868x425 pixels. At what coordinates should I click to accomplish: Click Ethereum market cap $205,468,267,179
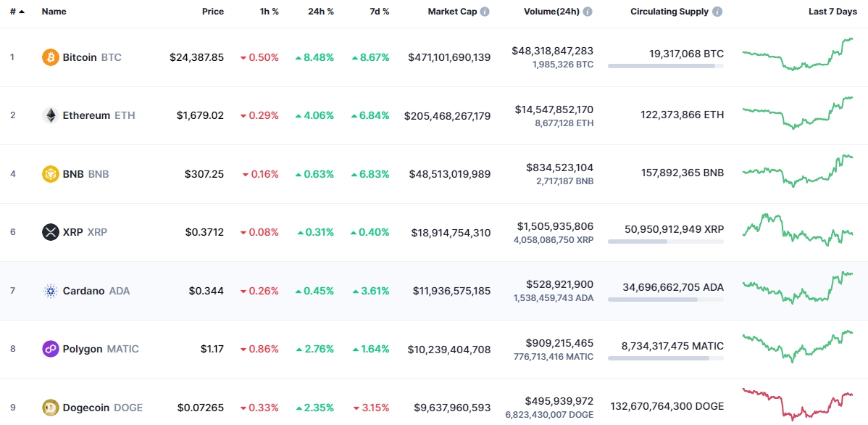tap(447, 115)
